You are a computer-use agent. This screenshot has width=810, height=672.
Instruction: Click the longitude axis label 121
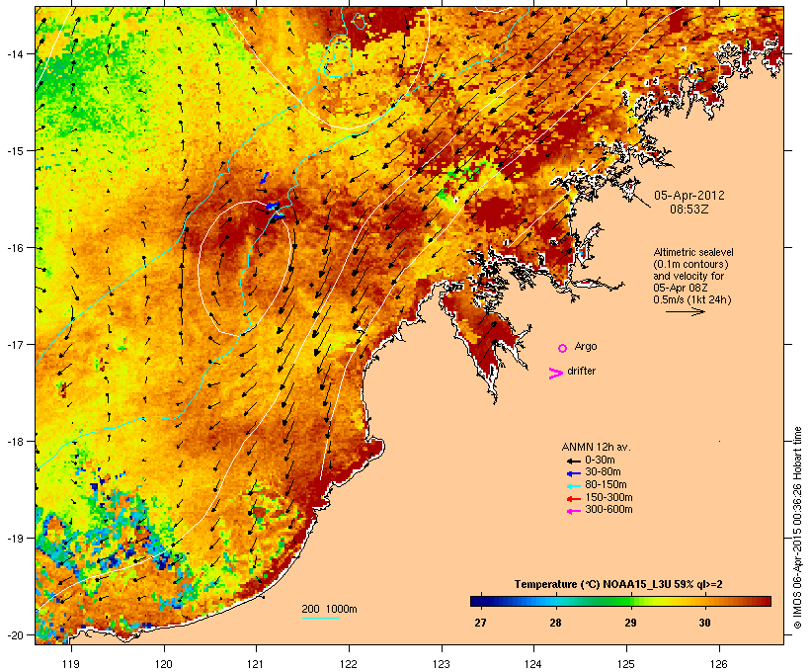pyautogui.click(x=256, y=664)
